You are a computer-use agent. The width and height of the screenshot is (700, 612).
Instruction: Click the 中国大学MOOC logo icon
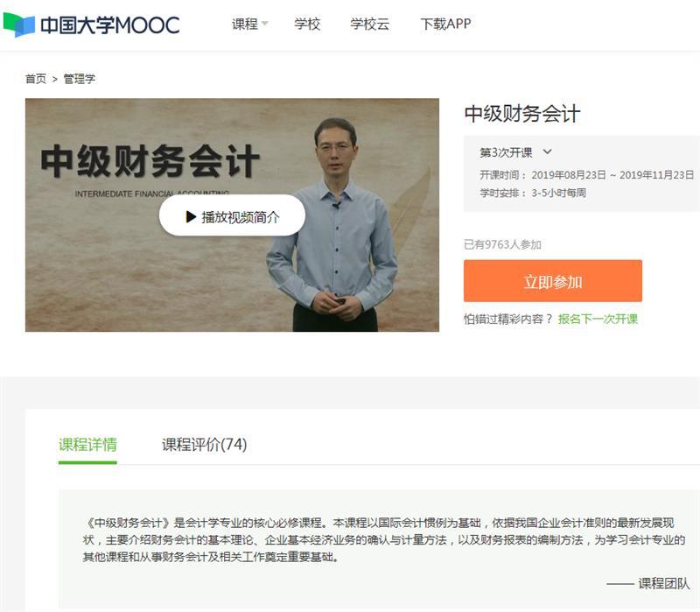[x=18, y=25]
